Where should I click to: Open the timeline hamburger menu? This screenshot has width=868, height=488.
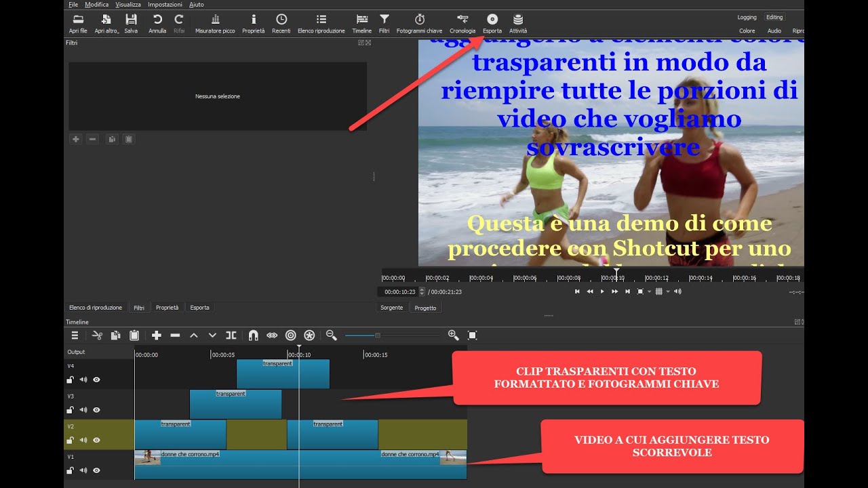[75, 335]
